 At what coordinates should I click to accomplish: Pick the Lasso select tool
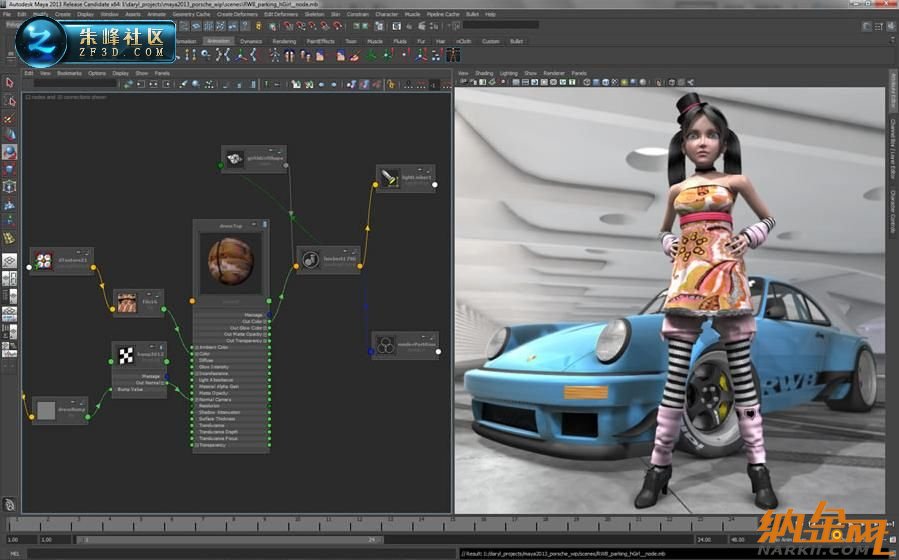[9, 100]
